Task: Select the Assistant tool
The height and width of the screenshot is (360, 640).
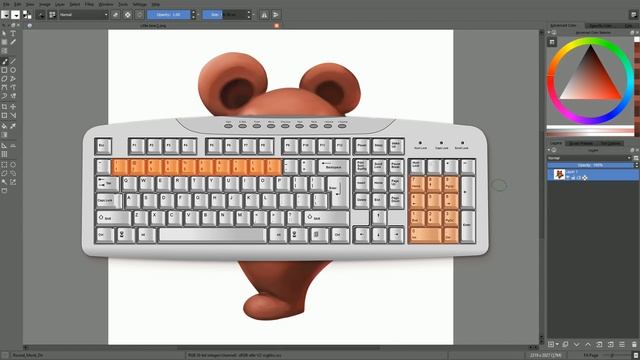Action: click(x=4, y=145)
